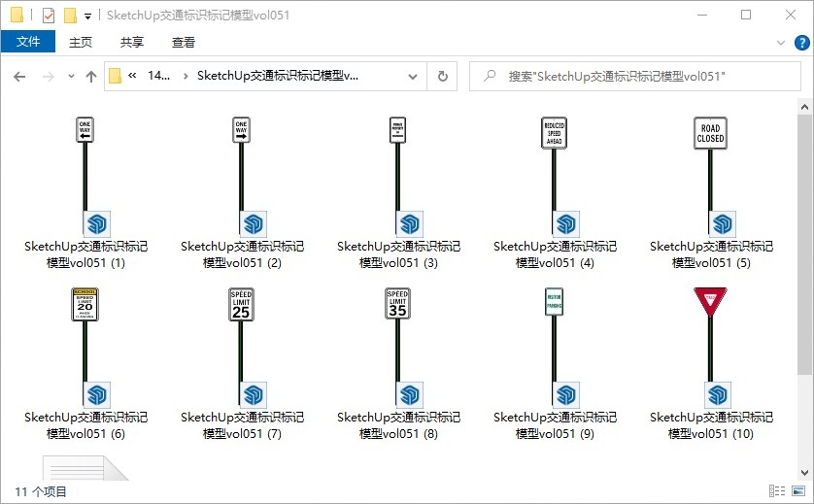Expand the ribbon with the chevron

[x=780, y=43]
